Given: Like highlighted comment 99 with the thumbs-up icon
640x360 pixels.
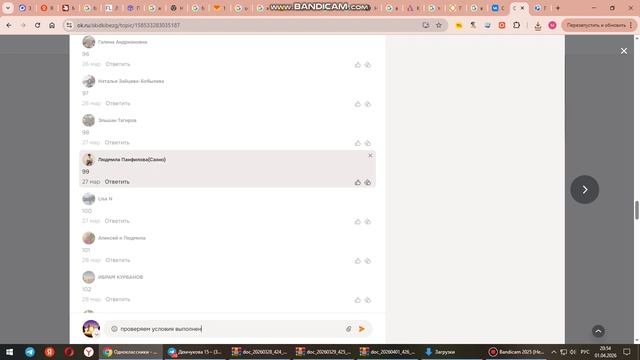Looking at the screenshot, I should tap(358, 182).
